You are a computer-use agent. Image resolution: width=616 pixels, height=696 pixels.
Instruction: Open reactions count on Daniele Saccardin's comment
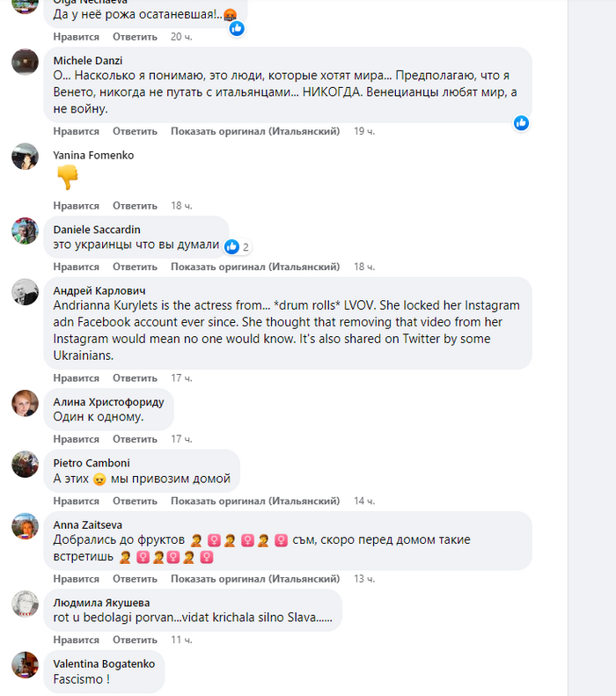[x=238, y=247]
